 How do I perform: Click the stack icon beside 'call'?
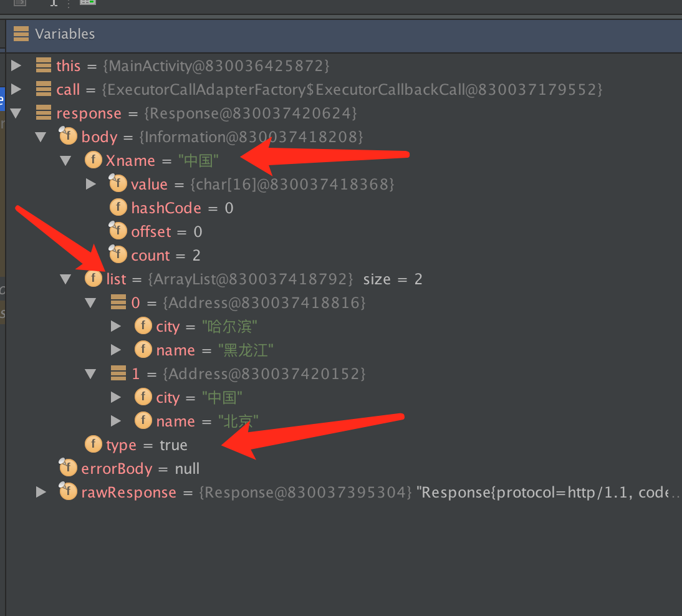(x=44, y=89)
